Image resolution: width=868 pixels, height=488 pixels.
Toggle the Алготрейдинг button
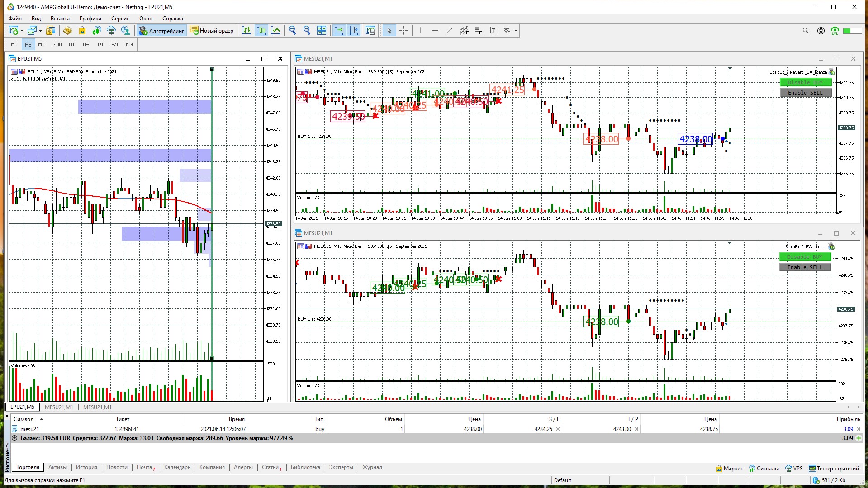(162, 31)
